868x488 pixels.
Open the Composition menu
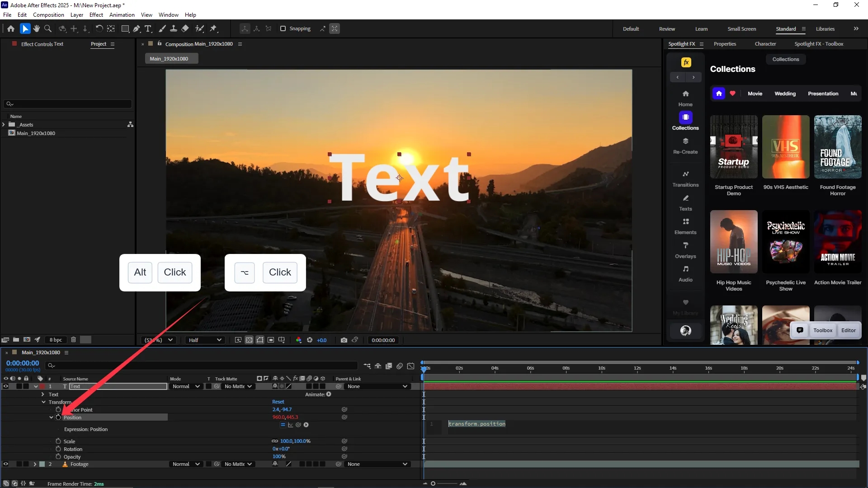(48, 15)
